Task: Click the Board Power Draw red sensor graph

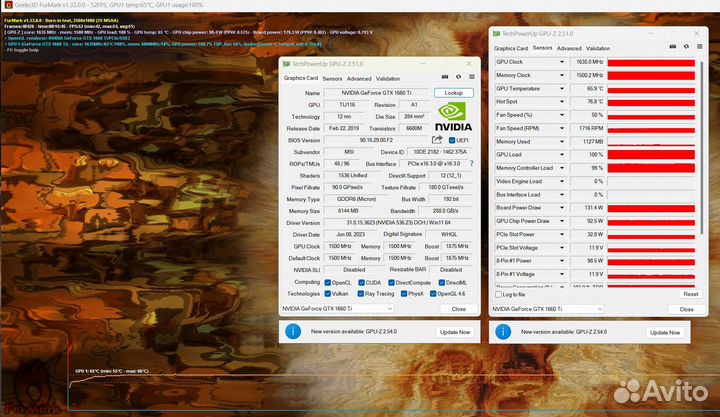Action: coord(651,208)
